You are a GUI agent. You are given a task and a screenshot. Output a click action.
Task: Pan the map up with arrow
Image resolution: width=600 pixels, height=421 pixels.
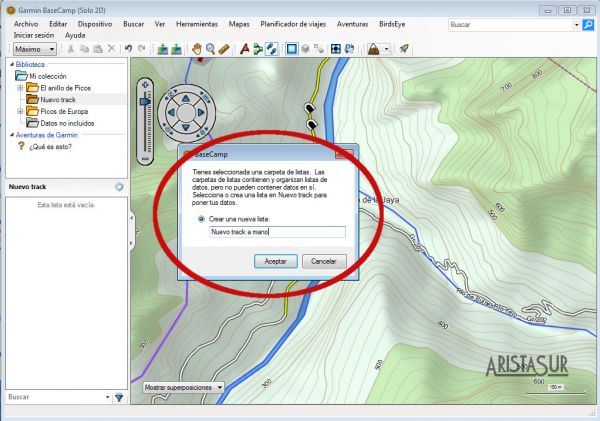point(186,99)
